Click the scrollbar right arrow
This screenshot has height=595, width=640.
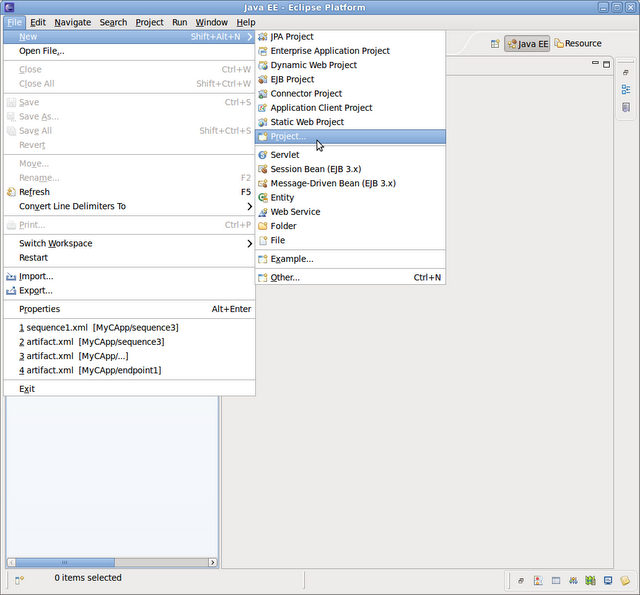213,563
